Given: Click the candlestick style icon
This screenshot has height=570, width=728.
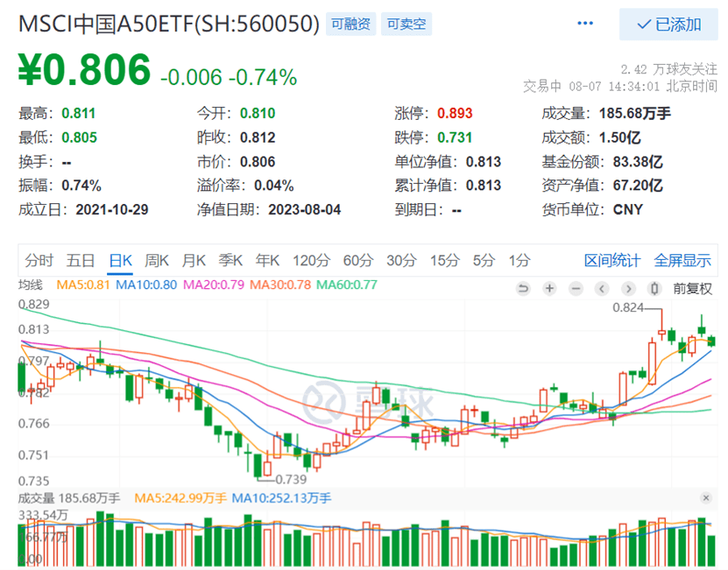Looking at the screenshot, I should coord(654,288).
